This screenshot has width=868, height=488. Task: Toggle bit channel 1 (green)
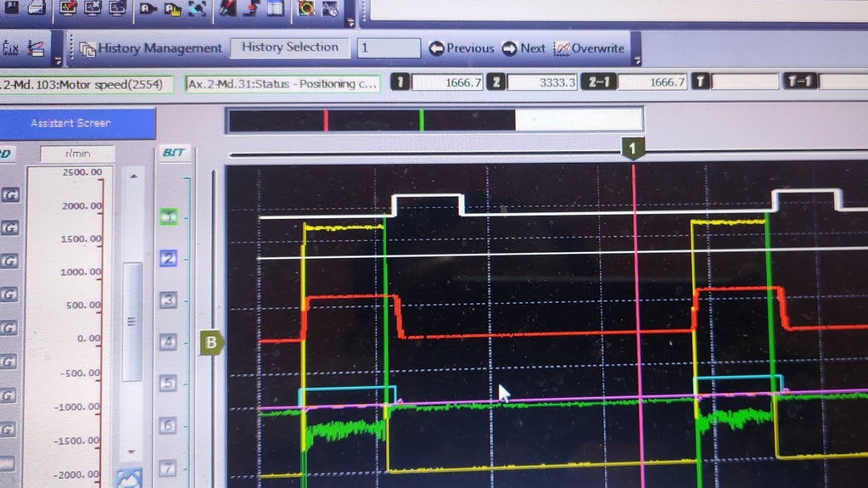(x=168, y=217)
